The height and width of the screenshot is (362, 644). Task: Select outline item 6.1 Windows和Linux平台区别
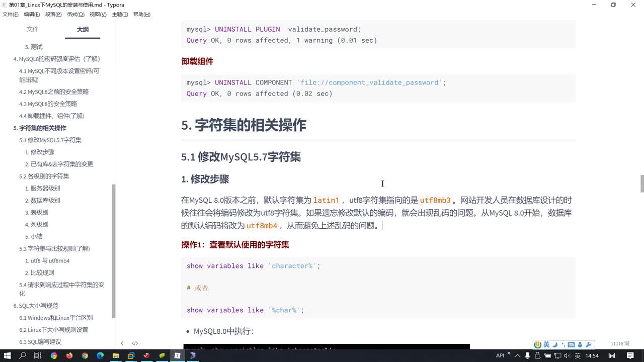click(56, 318)
